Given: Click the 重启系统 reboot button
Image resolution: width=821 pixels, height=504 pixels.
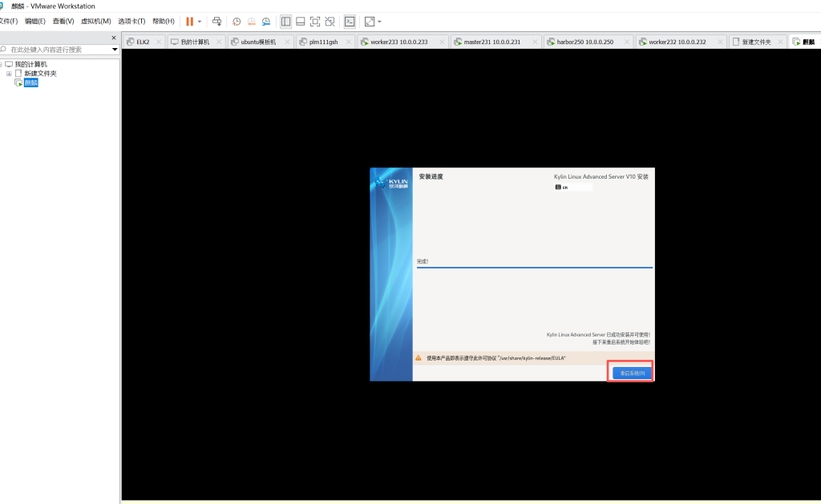Looking at the screenshot, I should [x=631, y=373].
